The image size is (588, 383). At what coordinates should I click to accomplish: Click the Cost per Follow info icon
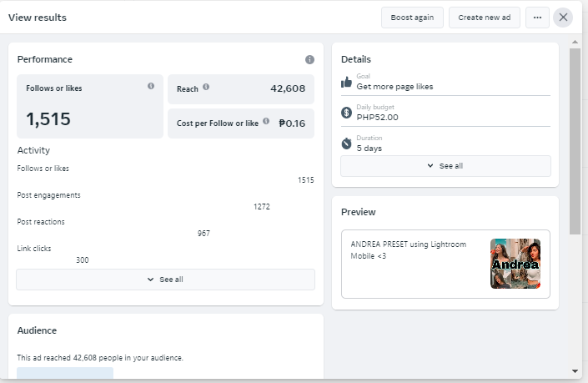click(266, 122)
